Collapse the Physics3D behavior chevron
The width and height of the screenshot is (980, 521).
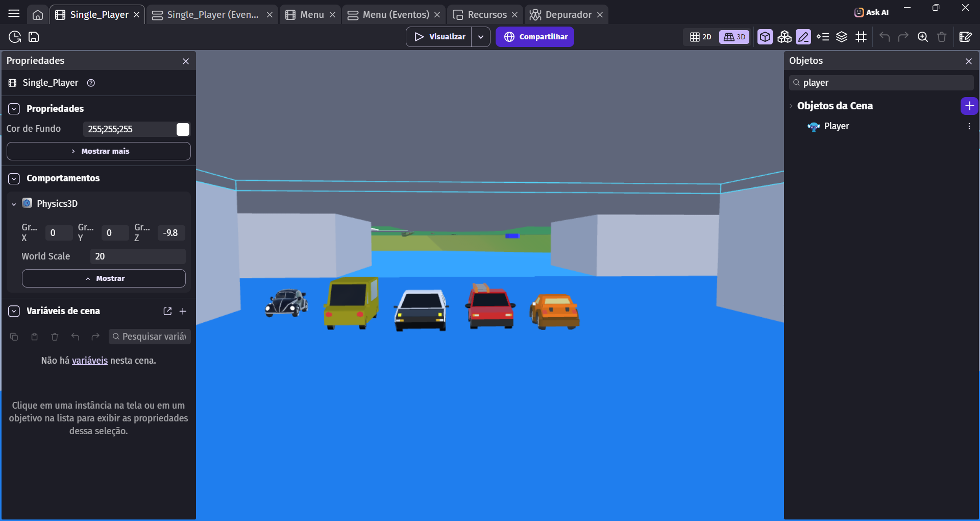[x=14, y=204]
